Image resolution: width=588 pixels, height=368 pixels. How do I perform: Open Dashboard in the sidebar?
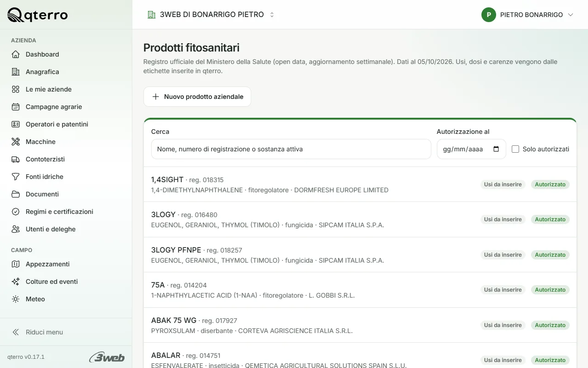click(x=66, y=54)
